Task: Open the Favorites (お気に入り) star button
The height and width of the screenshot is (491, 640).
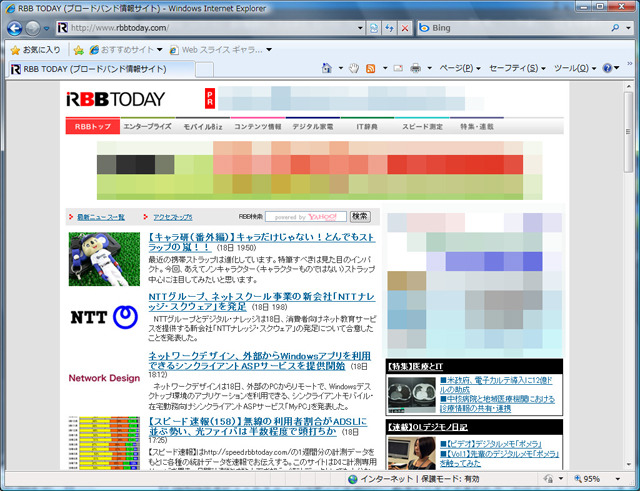Action: click(36, 50)
